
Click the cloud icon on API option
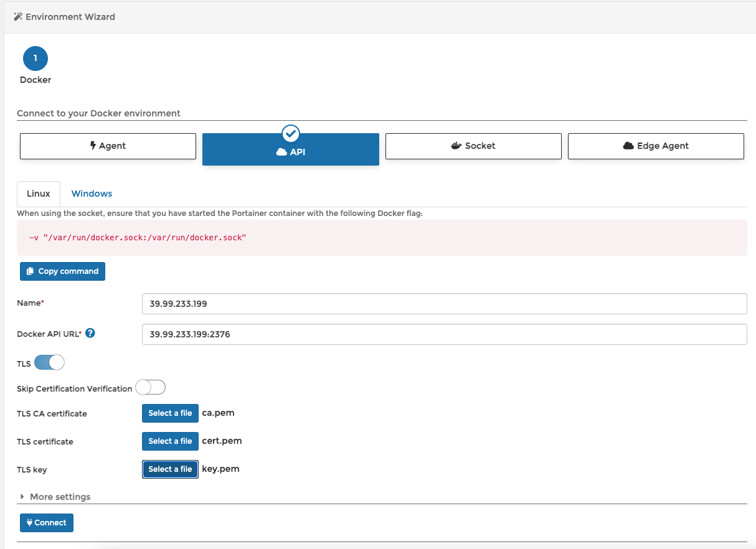[x=281, y=152]
